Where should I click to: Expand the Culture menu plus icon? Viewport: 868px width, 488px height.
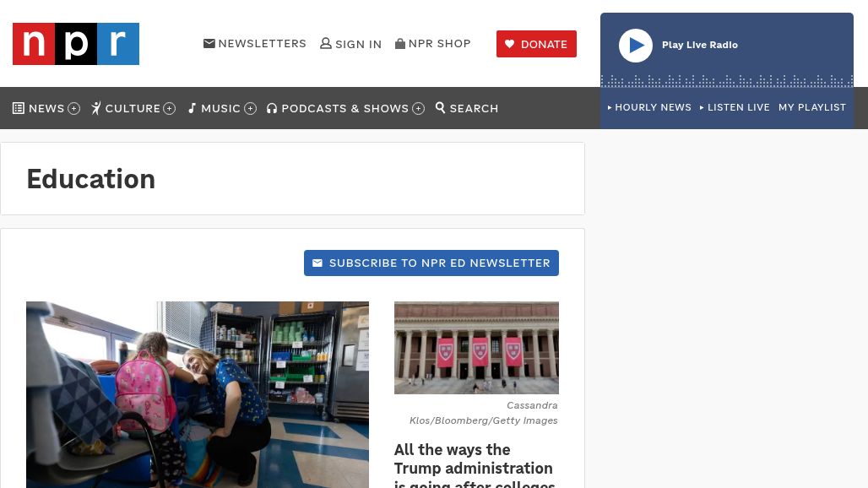tap(170, 108)
